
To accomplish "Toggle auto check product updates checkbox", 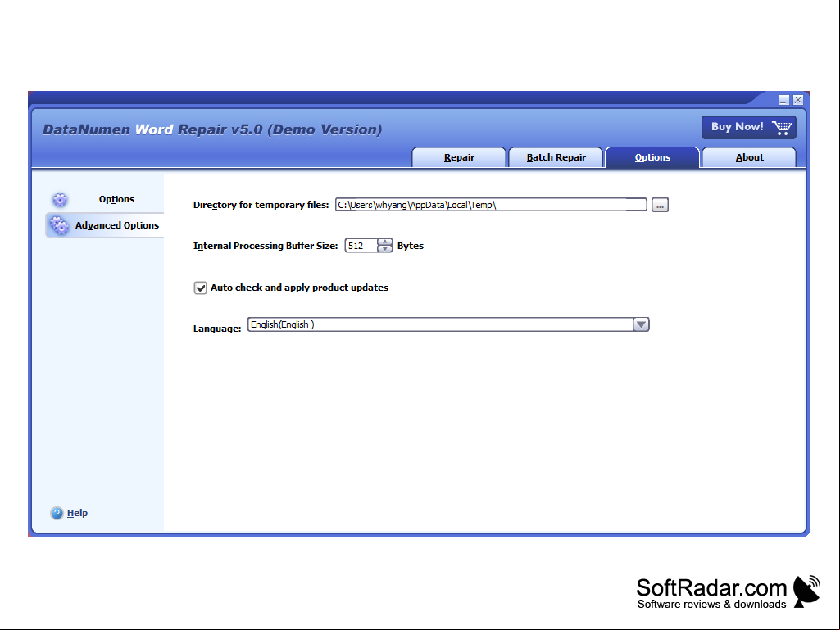I will coord(200,288).
